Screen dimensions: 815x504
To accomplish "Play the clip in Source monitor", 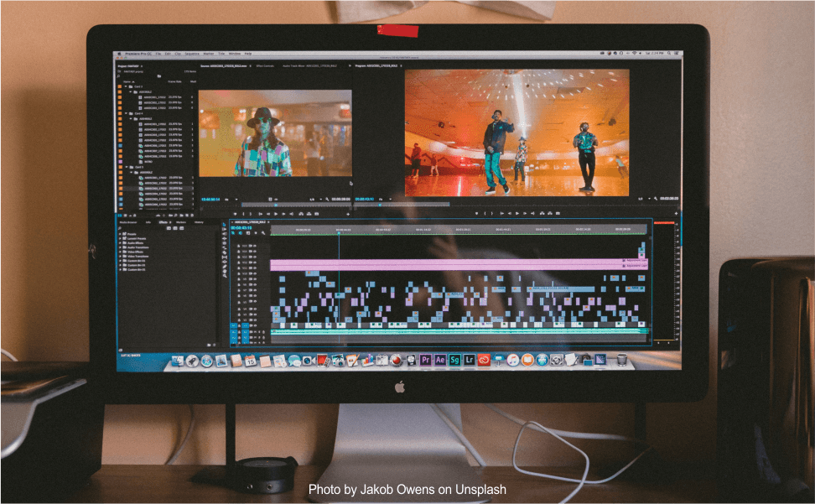I will (x=276, y=214).
